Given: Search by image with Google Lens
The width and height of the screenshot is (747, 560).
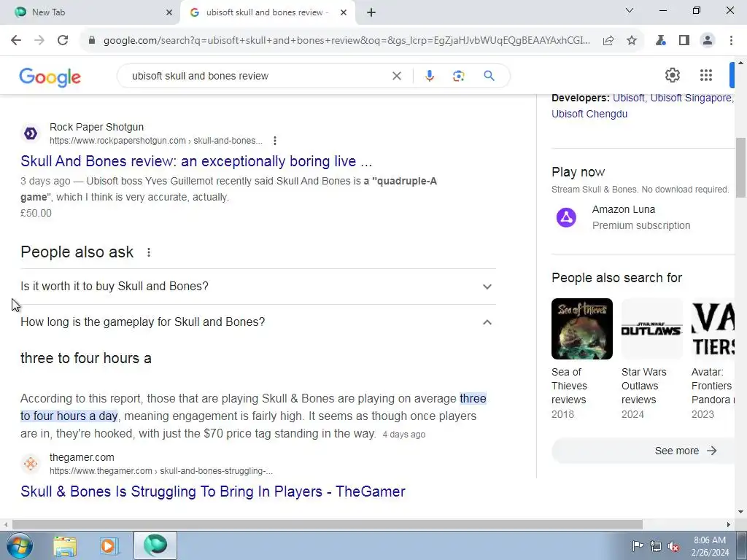Looking at the screenshot, I should click(458, 76).
